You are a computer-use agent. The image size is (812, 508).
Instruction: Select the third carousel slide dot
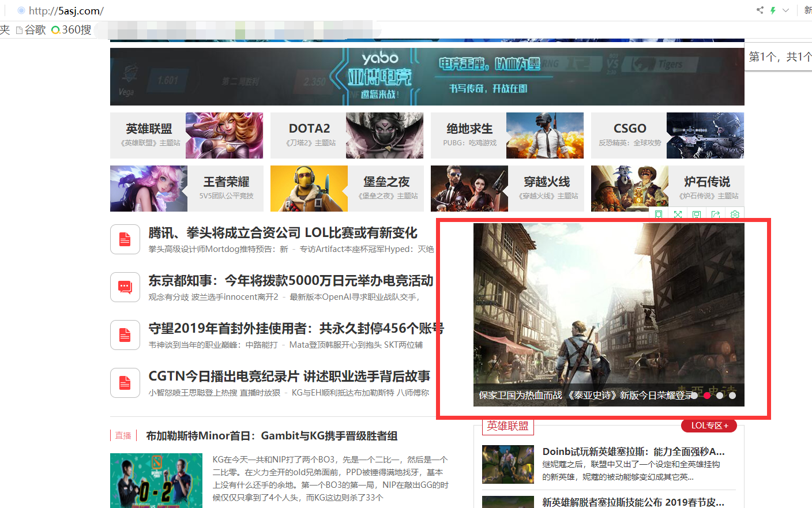[720, 396]
